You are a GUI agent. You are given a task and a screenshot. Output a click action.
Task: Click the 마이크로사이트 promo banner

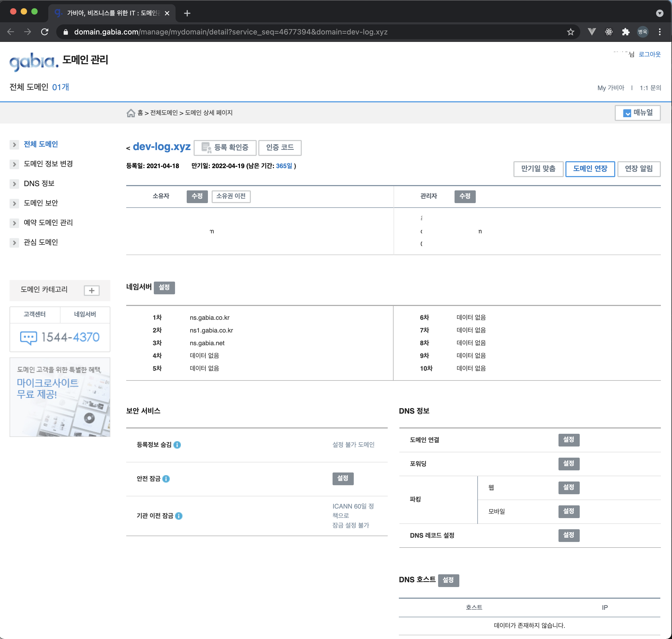pos(60,397)
